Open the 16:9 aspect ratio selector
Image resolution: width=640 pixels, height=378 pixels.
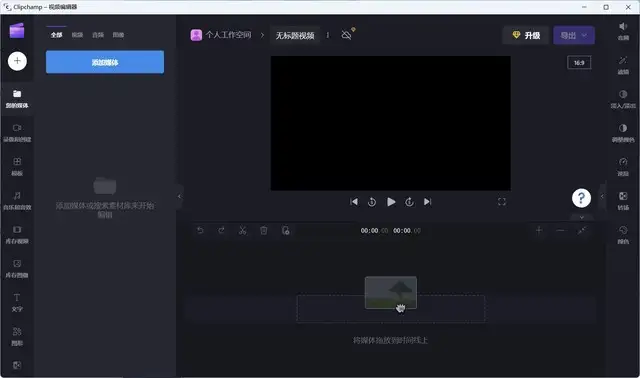tap(579, 62)
